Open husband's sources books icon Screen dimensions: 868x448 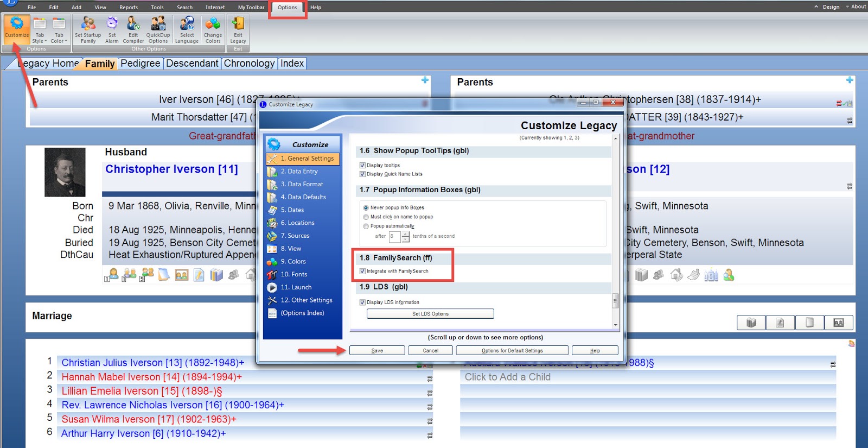coord(216,275)
